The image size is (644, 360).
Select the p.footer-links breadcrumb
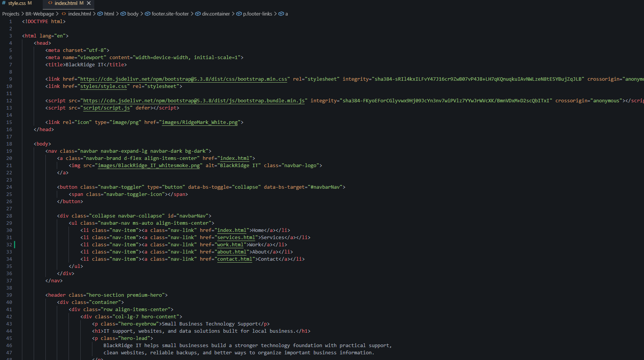point(257,14)
